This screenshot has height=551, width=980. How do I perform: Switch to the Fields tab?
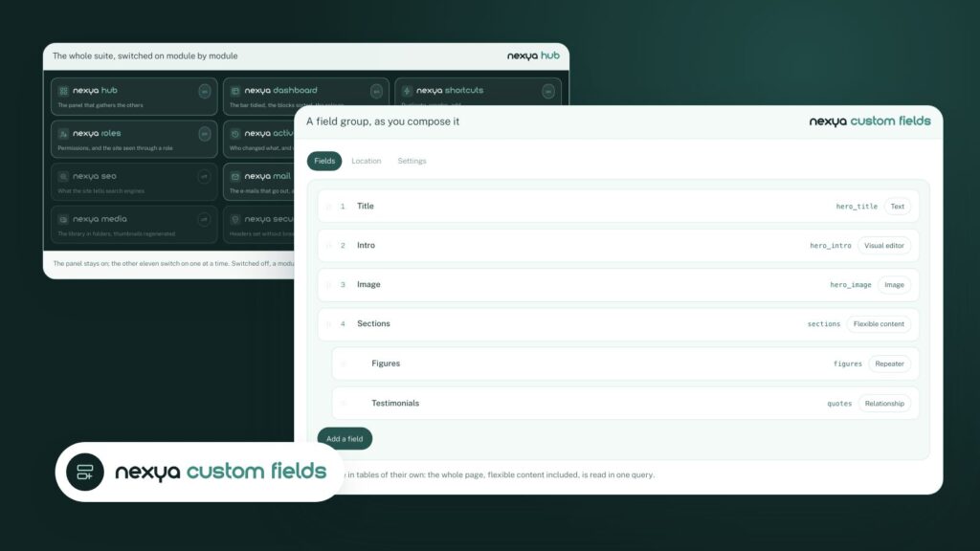point(324,161)
